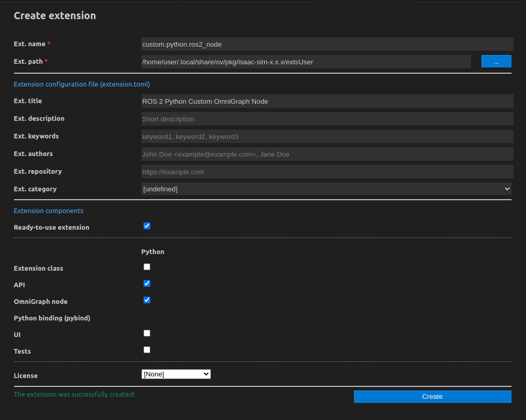
Task: Focus the Ext. description field
Action: [x=327, y=119]
